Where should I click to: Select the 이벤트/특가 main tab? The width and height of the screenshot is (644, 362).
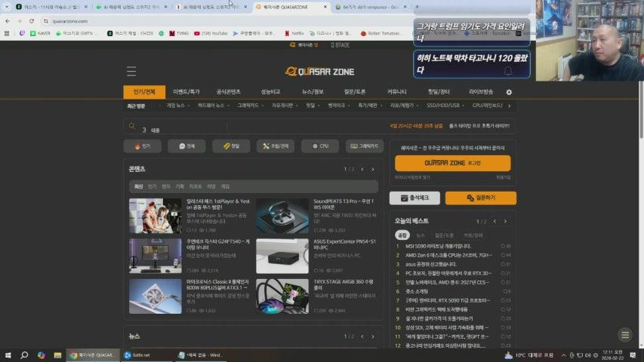pos(186,92)
